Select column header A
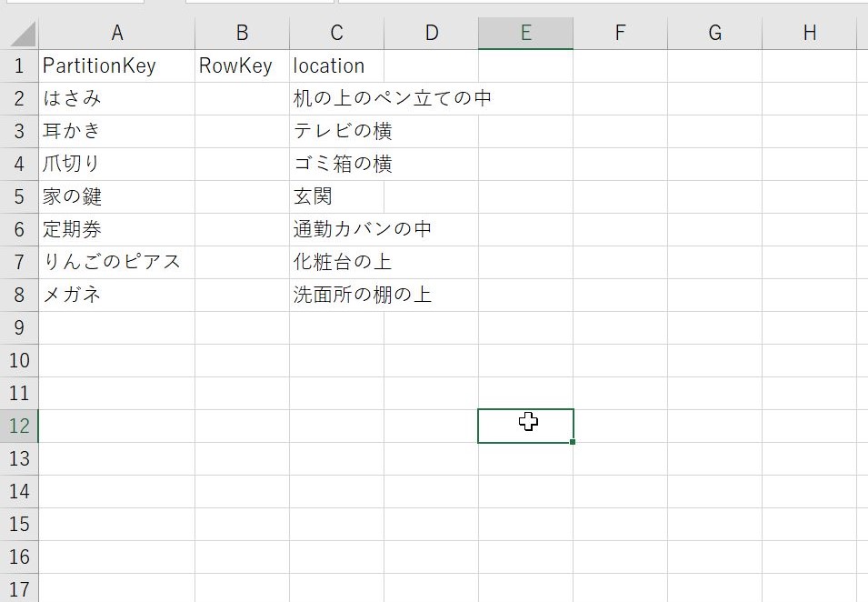 [x=116, y=33]
